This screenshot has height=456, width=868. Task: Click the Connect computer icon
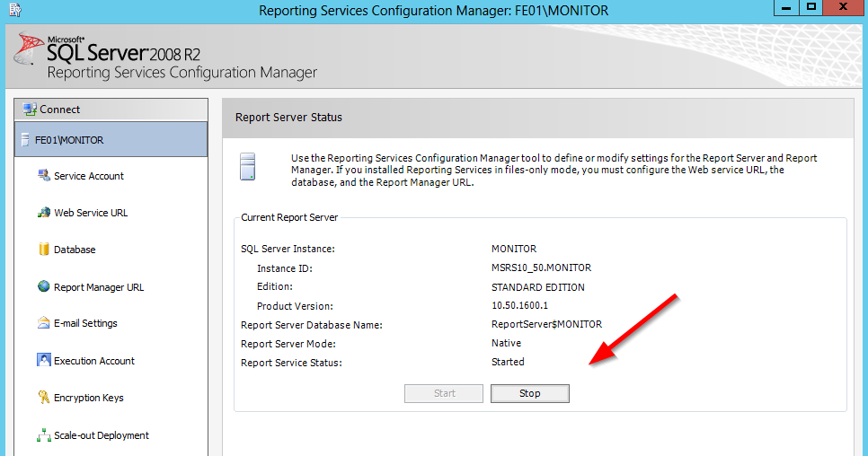(x=30, y=109)
